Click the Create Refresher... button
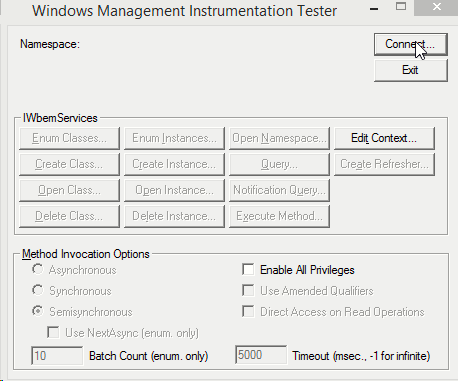The width and height of the screenshot is (458, 381). [x=384, y=164]
